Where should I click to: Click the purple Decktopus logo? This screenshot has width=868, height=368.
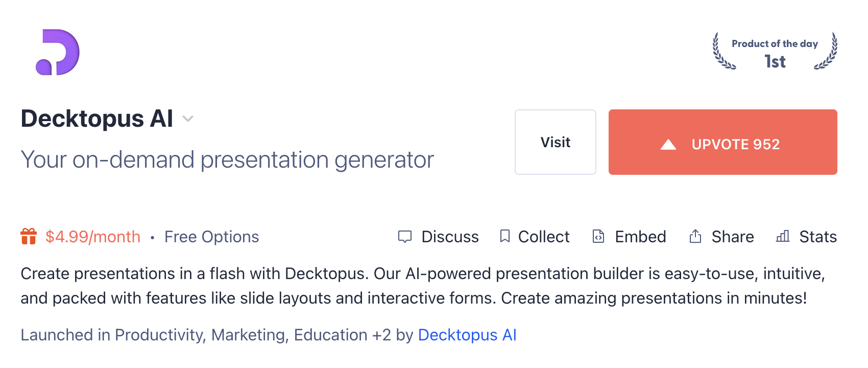point(57,52)
